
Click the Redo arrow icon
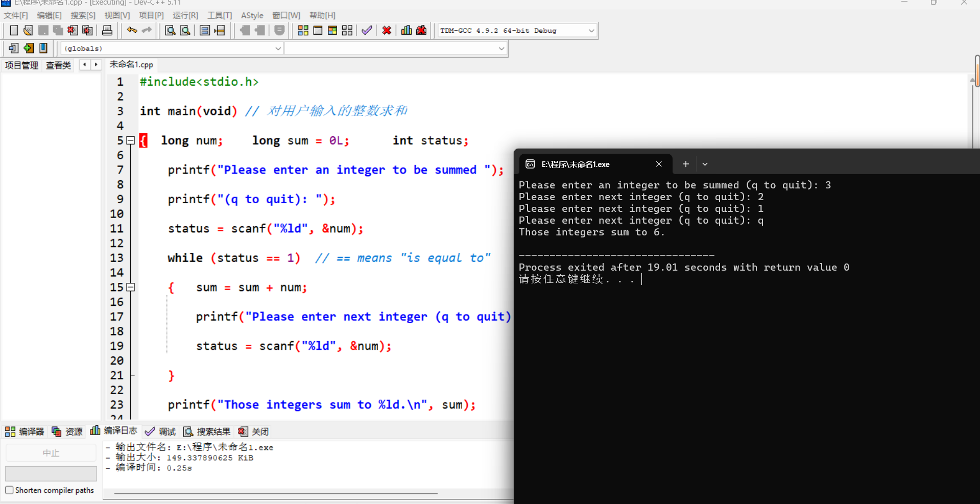click(x=147, y=31)
